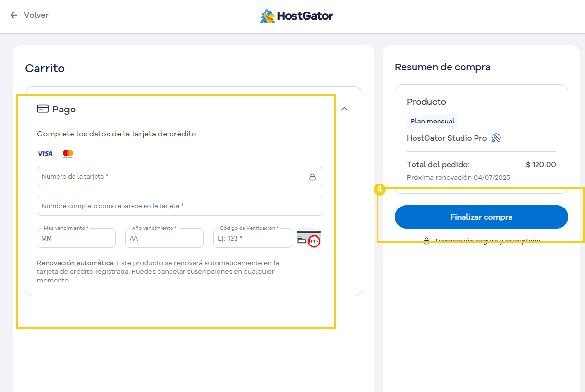Screen dimensions: 585x392
Task: Click the CVV card back illustration
Action: pos(309,238)
